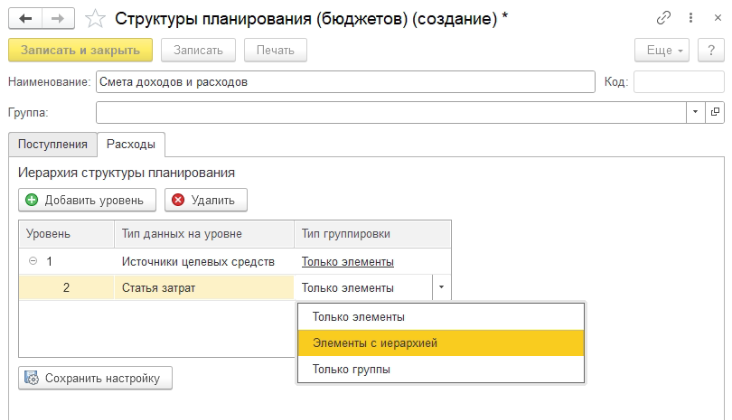Open the Еще dropdown menu

pyautogui.click(x=662, y=50)
